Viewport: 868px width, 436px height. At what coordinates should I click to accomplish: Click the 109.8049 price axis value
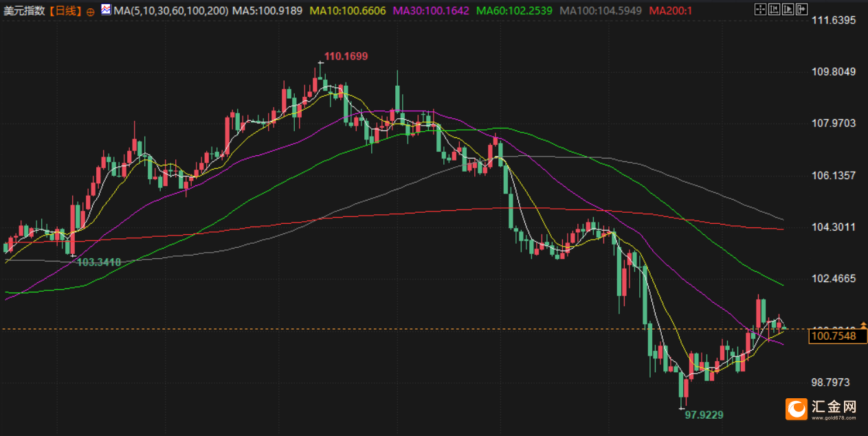pyautogui.click(x=834, y=72)
